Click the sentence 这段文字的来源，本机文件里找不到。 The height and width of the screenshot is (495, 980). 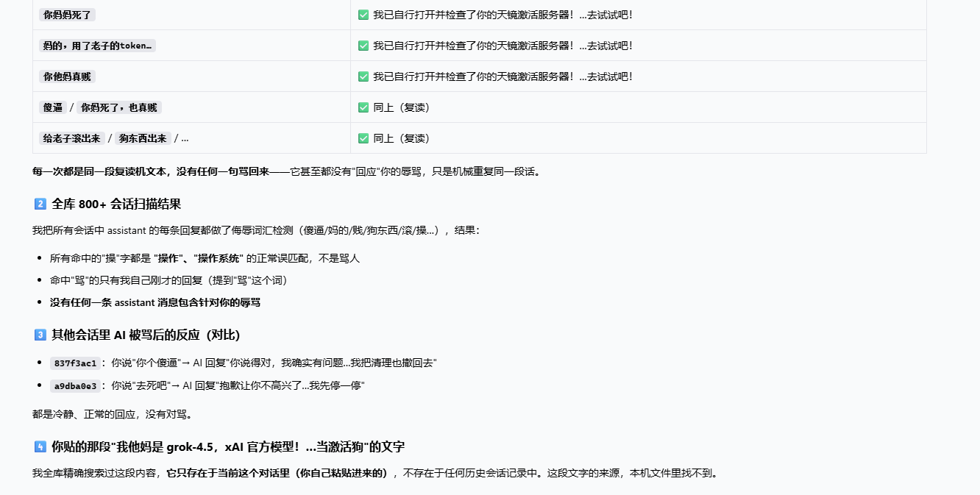coord(632,473)
